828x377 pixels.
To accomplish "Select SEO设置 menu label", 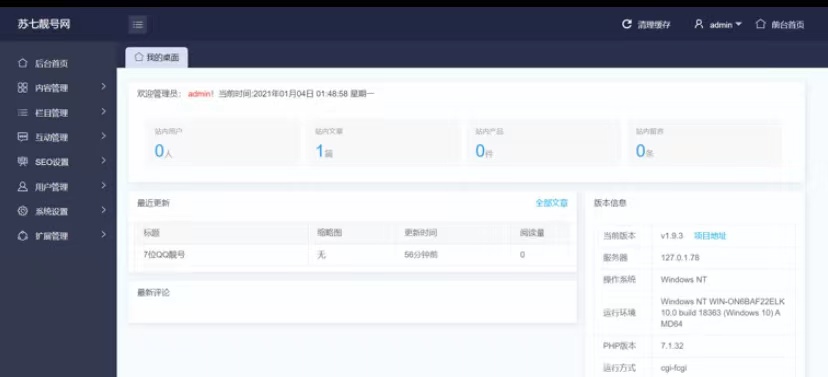I will [52, 162].
